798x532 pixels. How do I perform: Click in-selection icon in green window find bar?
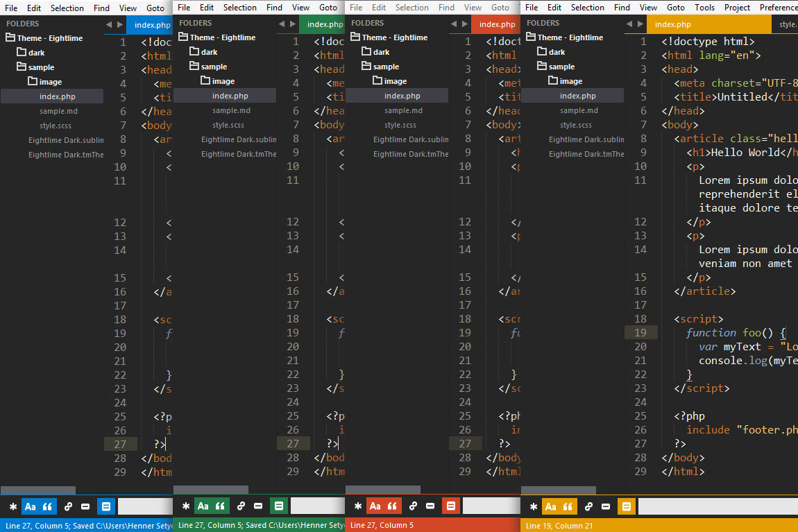[x=258, y=506]
